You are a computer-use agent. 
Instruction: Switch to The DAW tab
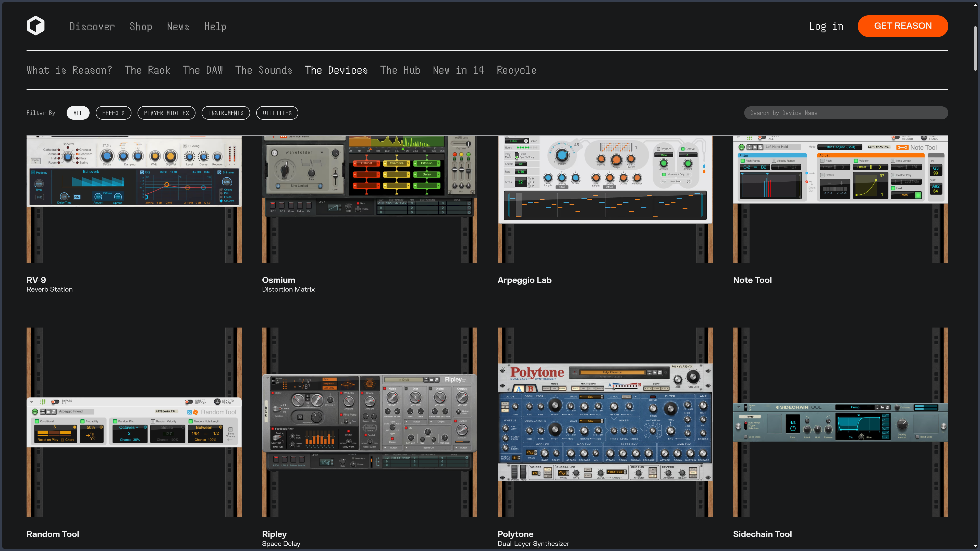pos(203,70)
